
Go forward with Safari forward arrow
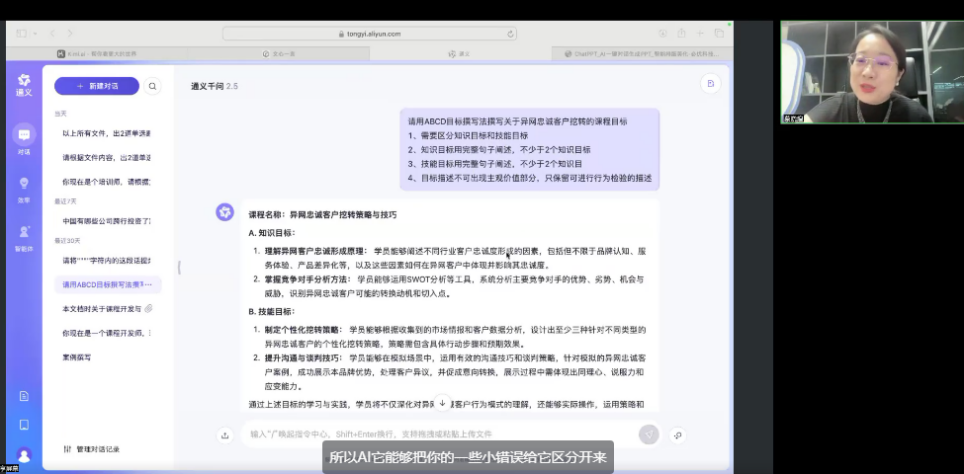click(x=69, y=33)
